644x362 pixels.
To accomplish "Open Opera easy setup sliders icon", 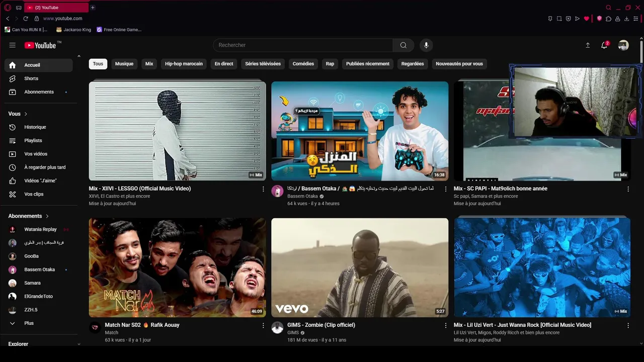I will [x=636, y=19].
